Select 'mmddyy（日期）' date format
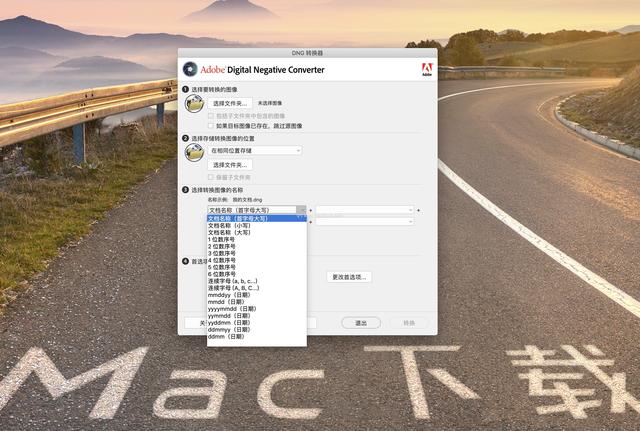This screenshot has width=640, height=431. (x=257, y=295)
